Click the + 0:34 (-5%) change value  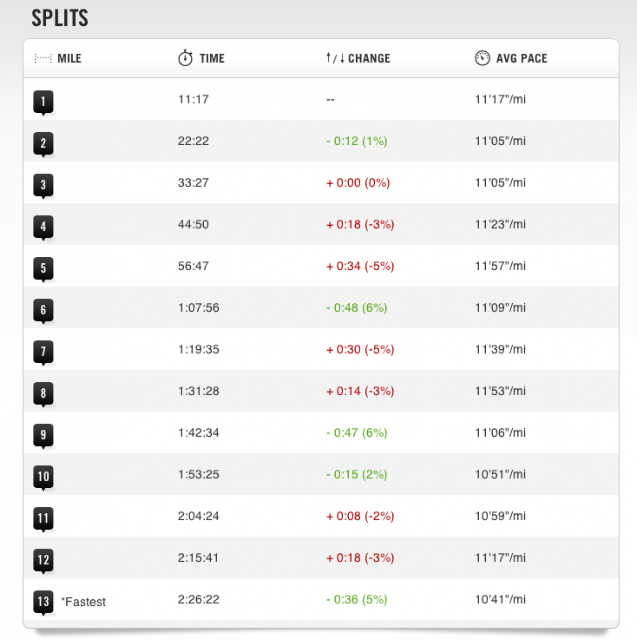[360, 266]
